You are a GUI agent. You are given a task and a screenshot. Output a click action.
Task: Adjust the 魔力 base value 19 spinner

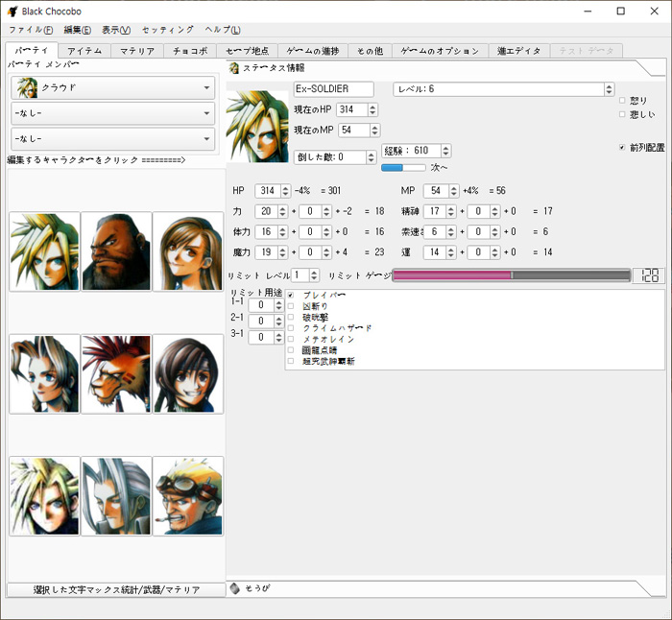[x=272, y=252]
